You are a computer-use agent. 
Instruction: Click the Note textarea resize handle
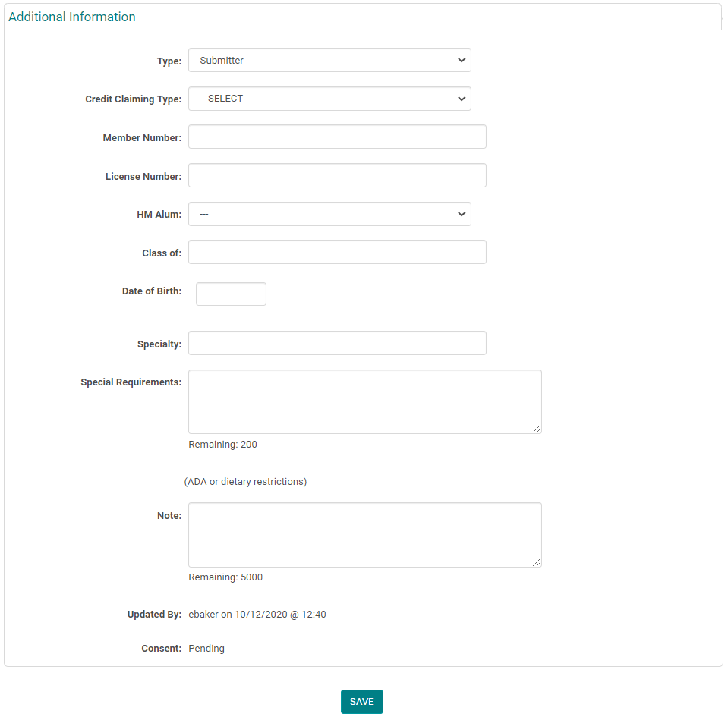pos(537,562)
